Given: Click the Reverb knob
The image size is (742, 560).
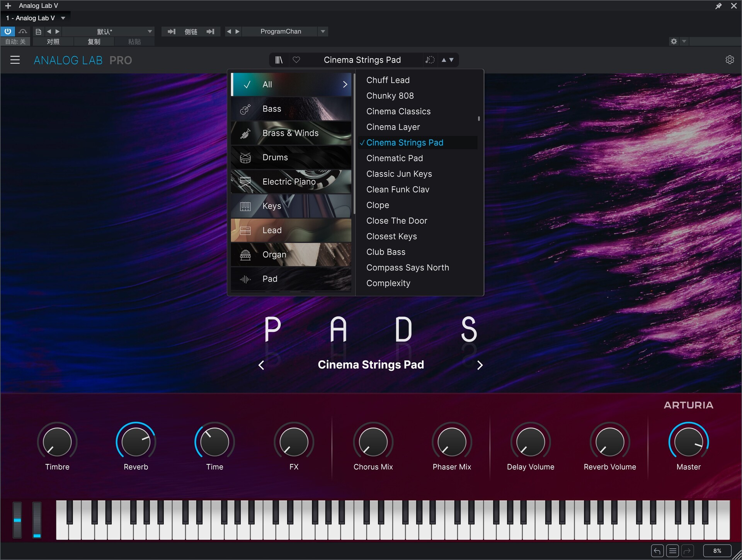Looking at the screenshot, I should tap(136, 442).
